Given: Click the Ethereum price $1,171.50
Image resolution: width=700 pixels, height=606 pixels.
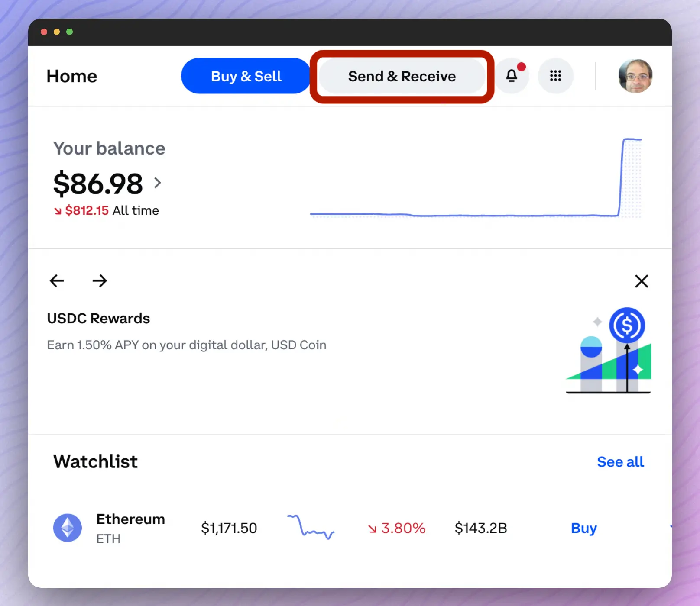Looking at the screenshot, I should tap(229, 528).
